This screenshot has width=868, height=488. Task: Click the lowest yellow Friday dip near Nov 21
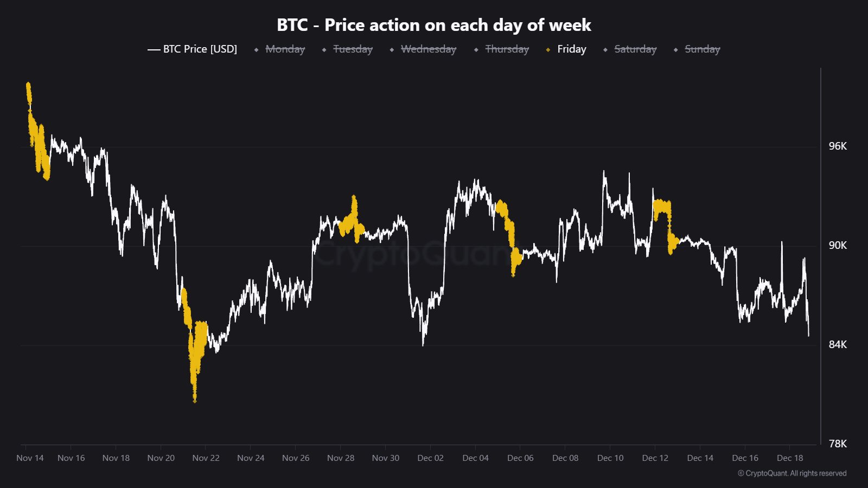[194, 399]
